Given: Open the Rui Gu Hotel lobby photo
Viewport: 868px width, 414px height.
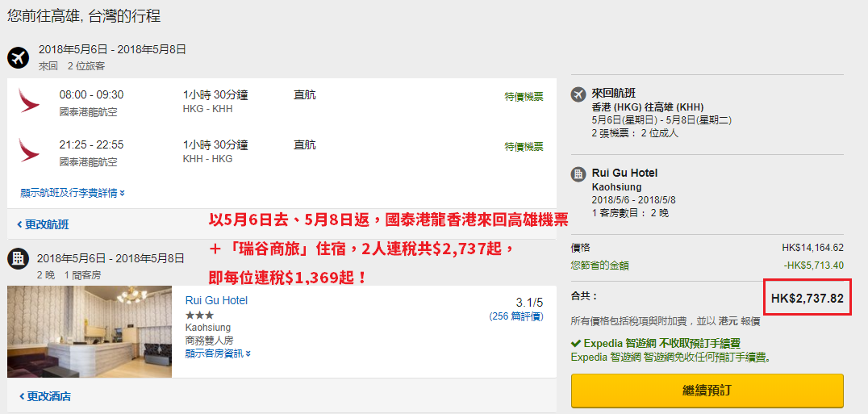Looking at the screenshot, I should pyautogui.click(x=90, y=332).
